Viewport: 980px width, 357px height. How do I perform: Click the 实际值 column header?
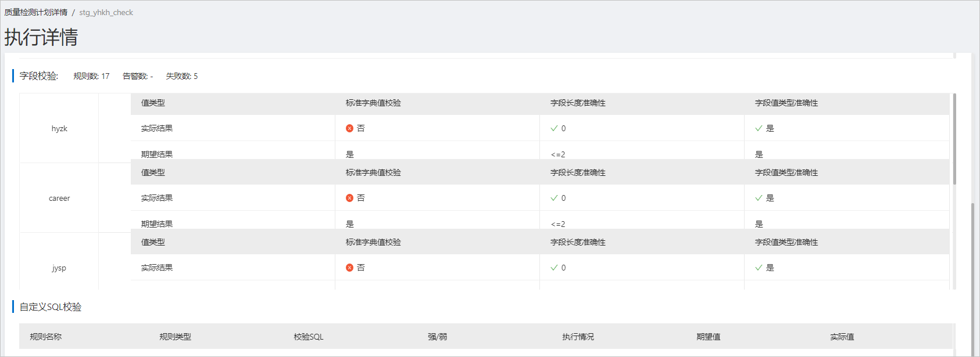click(842, 337)
